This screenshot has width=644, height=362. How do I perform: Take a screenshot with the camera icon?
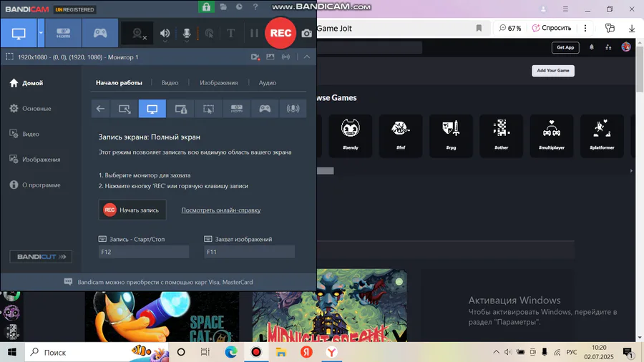coord(307,34)
